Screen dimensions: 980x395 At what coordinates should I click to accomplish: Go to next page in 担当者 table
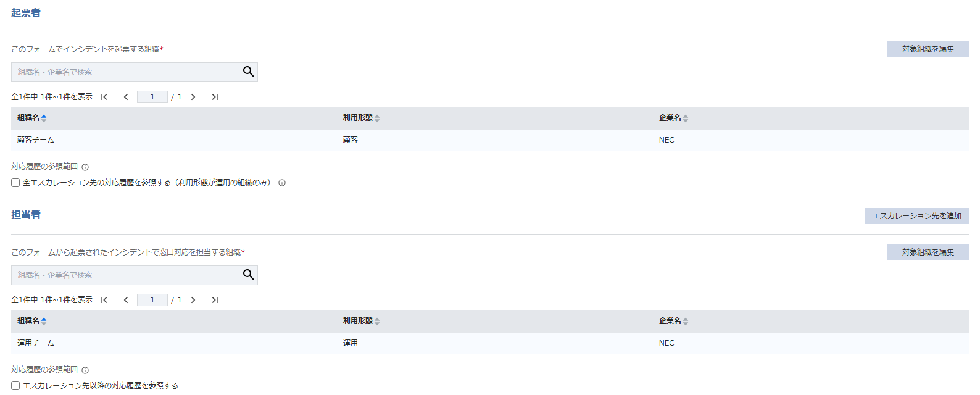193,300
